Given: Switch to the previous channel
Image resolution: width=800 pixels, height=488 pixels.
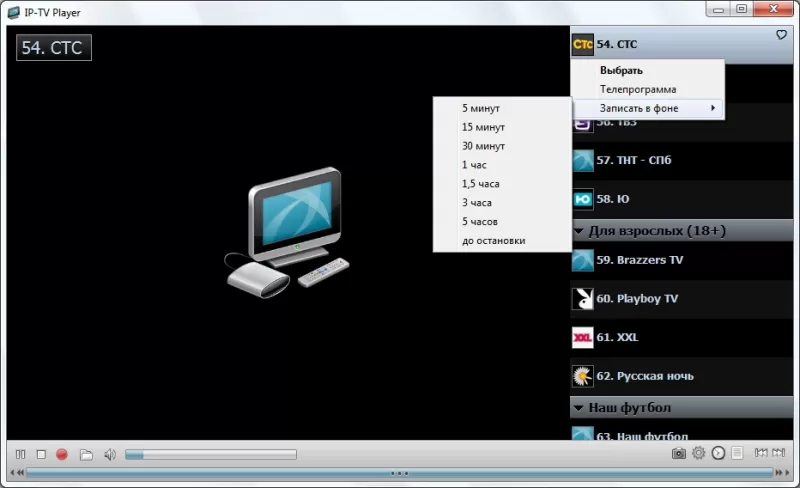Looking at the screenshot, I should (761, 452).
